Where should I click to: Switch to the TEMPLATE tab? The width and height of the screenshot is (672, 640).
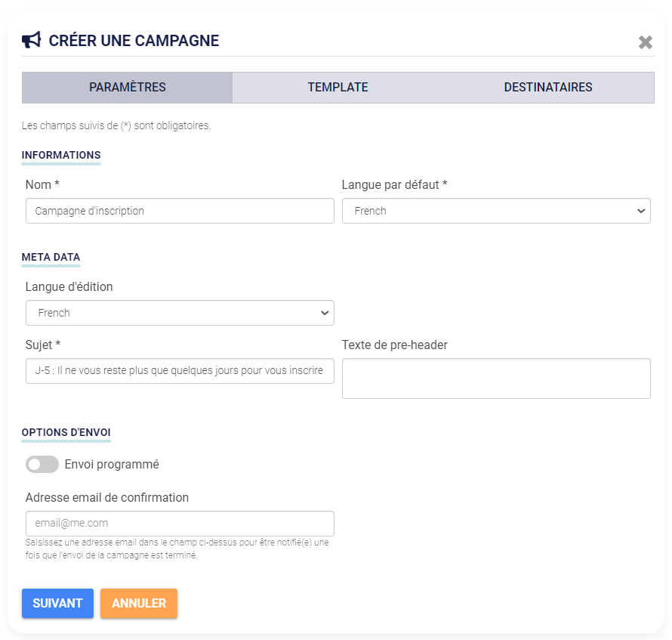(x=338, y=88)
